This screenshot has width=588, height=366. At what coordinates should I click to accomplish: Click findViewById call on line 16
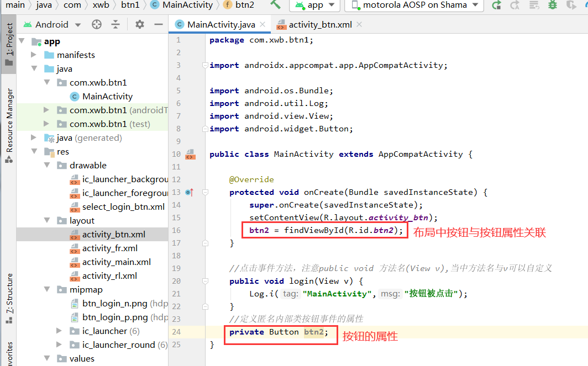[313, 230]
